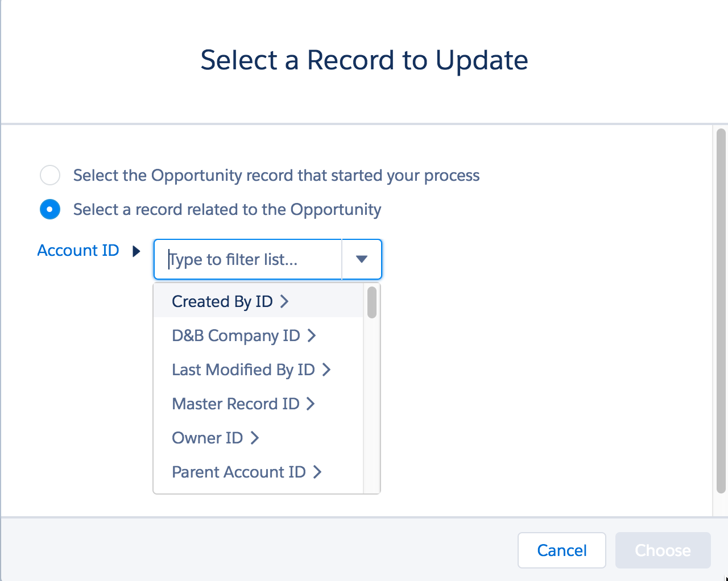Pick Last Modified By ID entry
The image size is (728, 581).
click(243, 370)
